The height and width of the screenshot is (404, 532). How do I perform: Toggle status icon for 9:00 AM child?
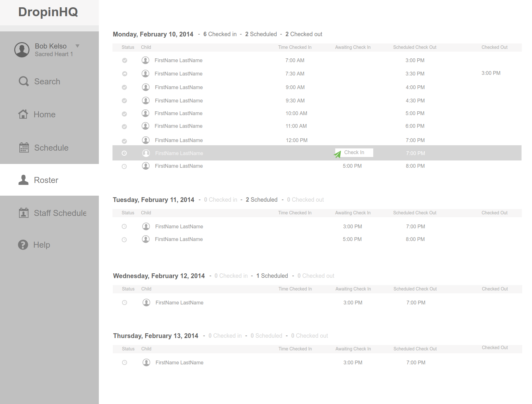125,87
